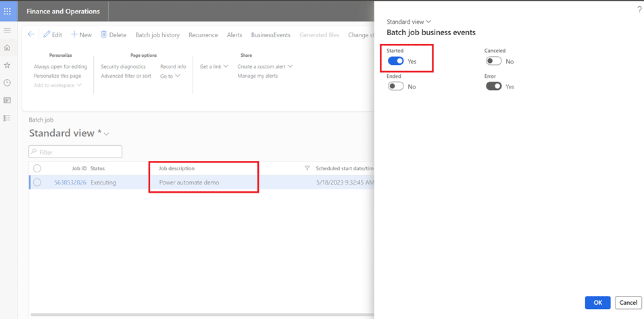This screenshot has width=644, height=319.
Task: Select all rows with header circle
Action: (x=37, y=168)
